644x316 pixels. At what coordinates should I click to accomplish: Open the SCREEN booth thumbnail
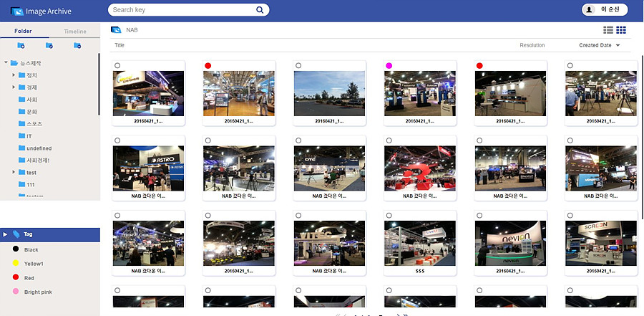pos(601,243)
